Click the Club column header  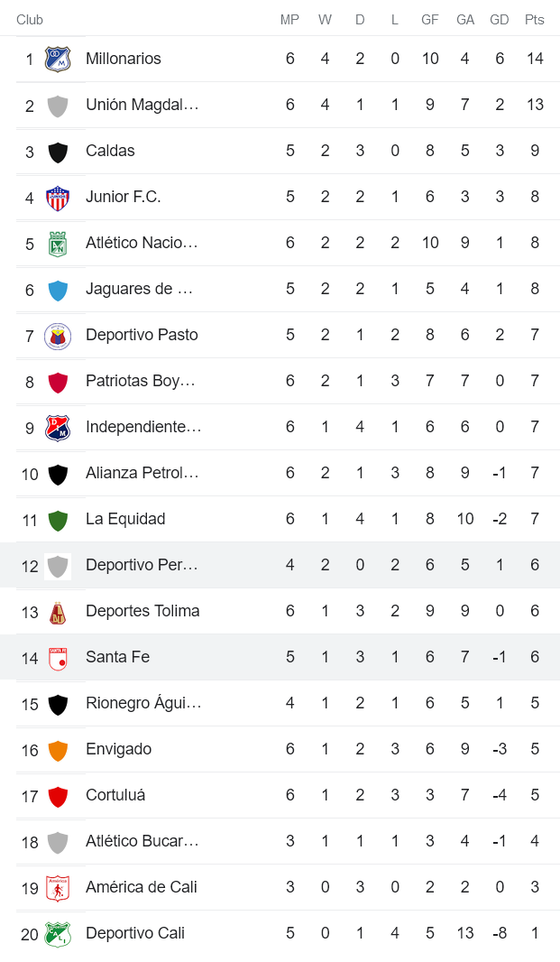coord(30,20)
